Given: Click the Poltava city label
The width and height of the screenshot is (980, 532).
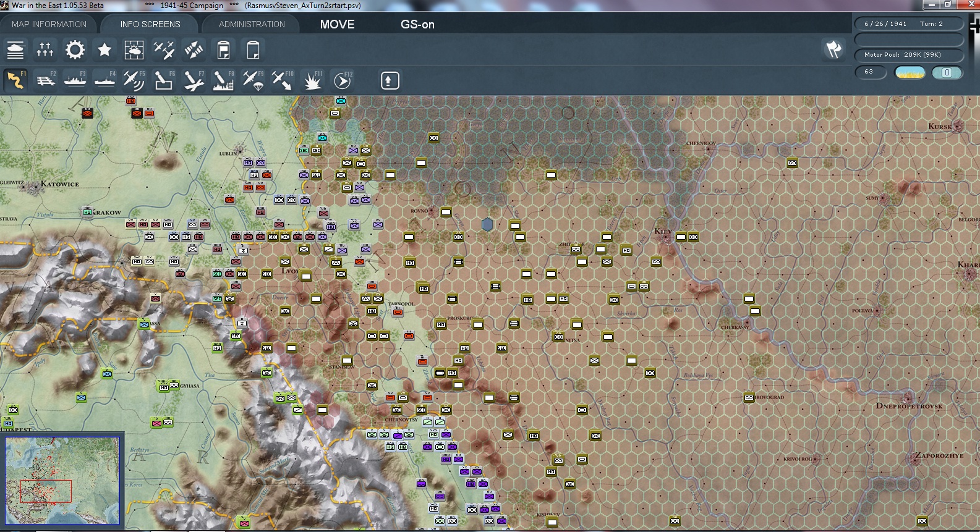Looking at the screenshot, I should point(862,311).
